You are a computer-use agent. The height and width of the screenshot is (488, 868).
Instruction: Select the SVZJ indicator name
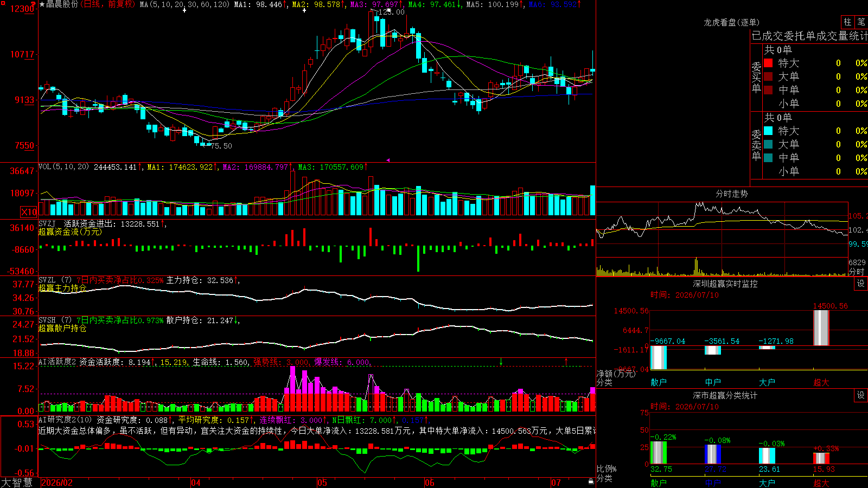click(x=47, y=223)
